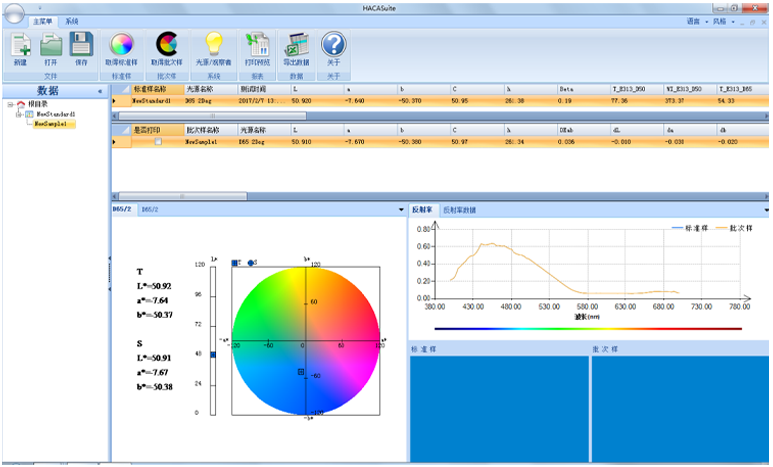Image resolution: width=773 pixels, height=467 pixels.
Task: Click the sample marker on color wheel
Action: tap(301, 371)
